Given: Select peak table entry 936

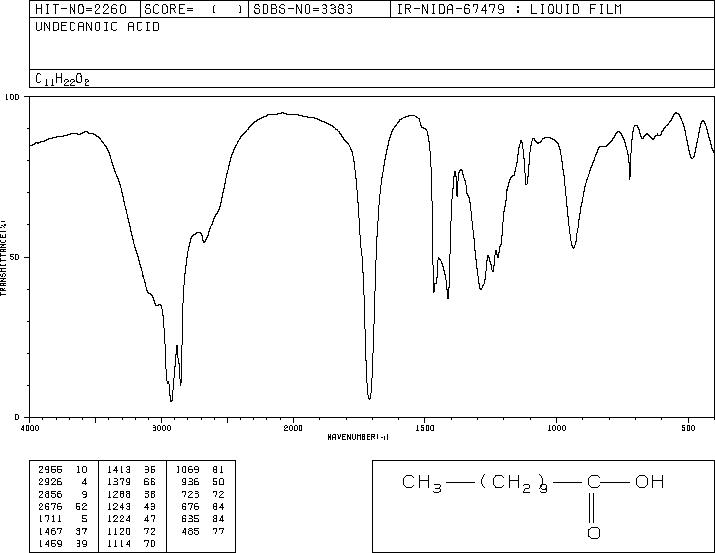Looking at the screenshot, I should (190, 482).
